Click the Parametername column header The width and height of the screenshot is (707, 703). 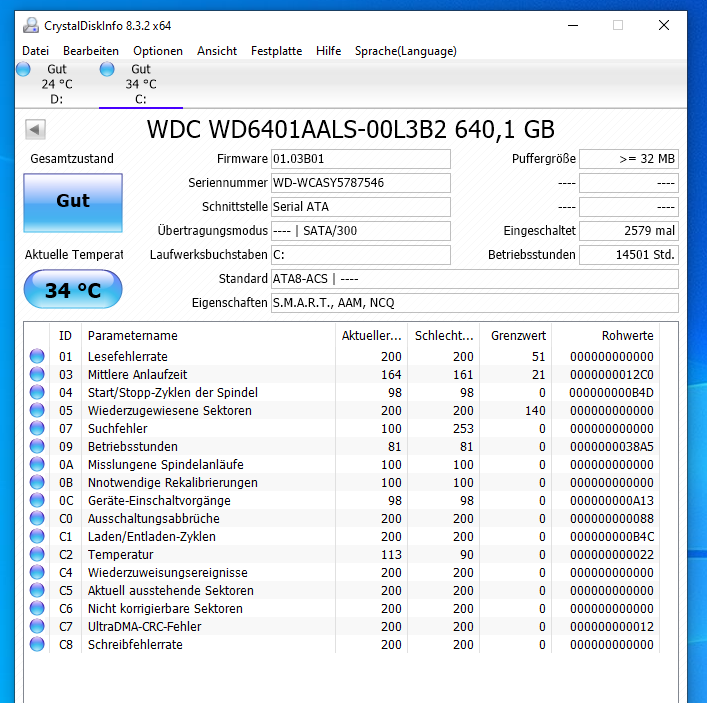(x=208, y=335)
